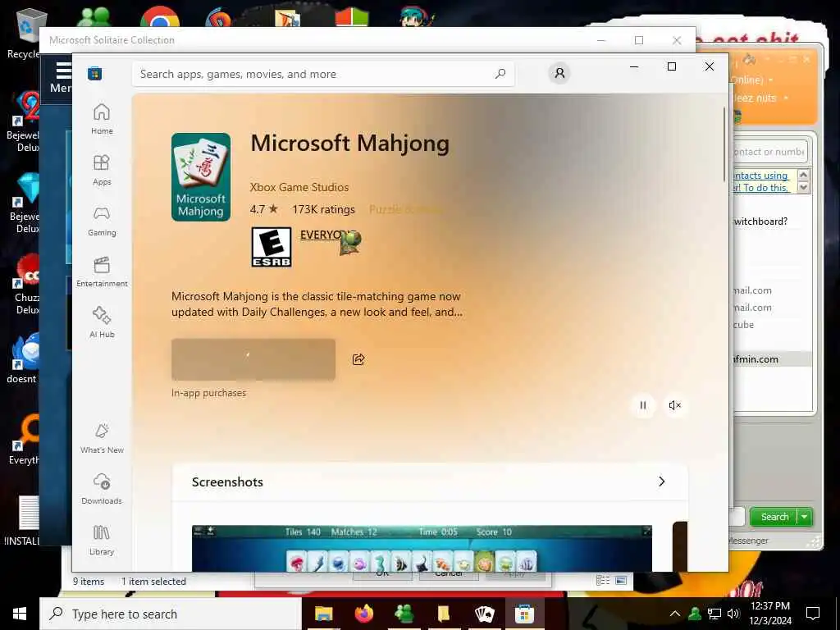Focus the Store search box
Viewport: 840px width, 630px height.
point(323,74)
